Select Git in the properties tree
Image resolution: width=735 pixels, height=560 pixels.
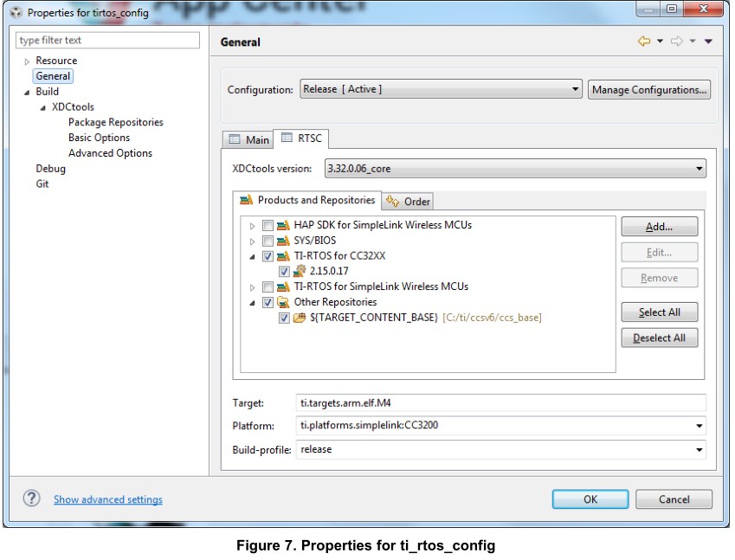coord(42,184)
